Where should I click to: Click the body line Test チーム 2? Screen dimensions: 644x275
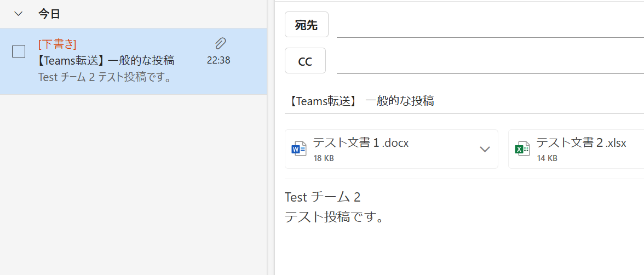tap(323, 197)
